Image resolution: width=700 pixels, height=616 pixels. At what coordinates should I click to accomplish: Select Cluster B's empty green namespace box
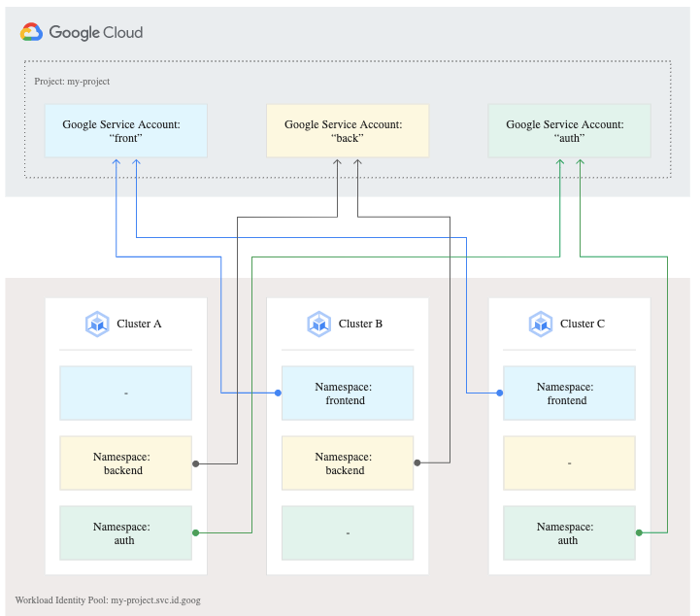click(348, 532)
